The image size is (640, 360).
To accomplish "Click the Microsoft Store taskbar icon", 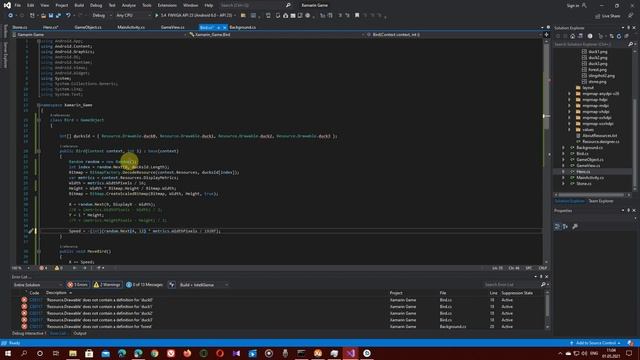I will [89, 353].
